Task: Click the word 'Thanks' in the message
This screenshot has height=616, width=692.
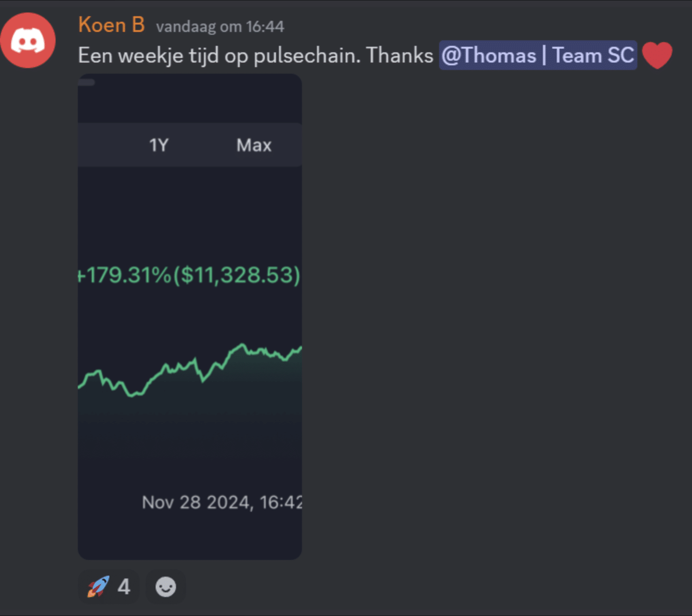Action: pyautogui.click(x=399, y=56)
